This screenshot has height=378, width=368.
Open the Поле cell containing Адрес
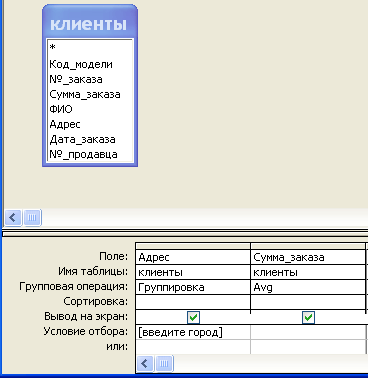(x=193, y=257)
